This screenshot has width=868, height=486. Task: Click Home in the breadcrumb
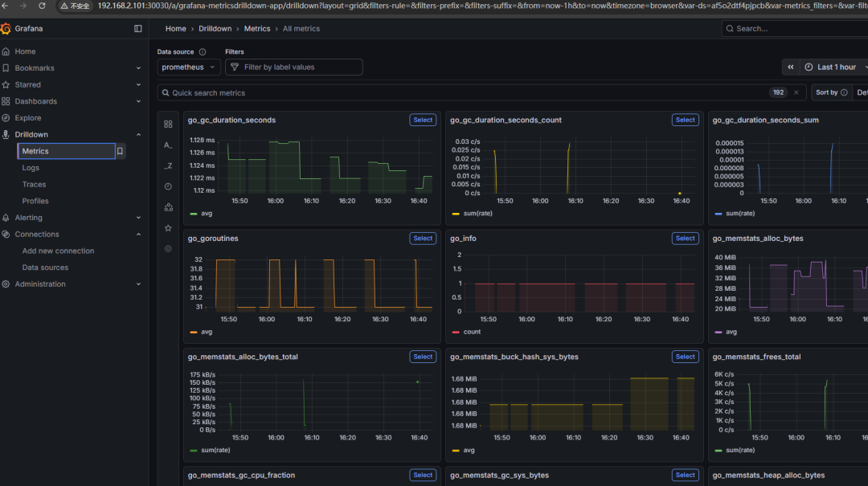click(175, 29)
